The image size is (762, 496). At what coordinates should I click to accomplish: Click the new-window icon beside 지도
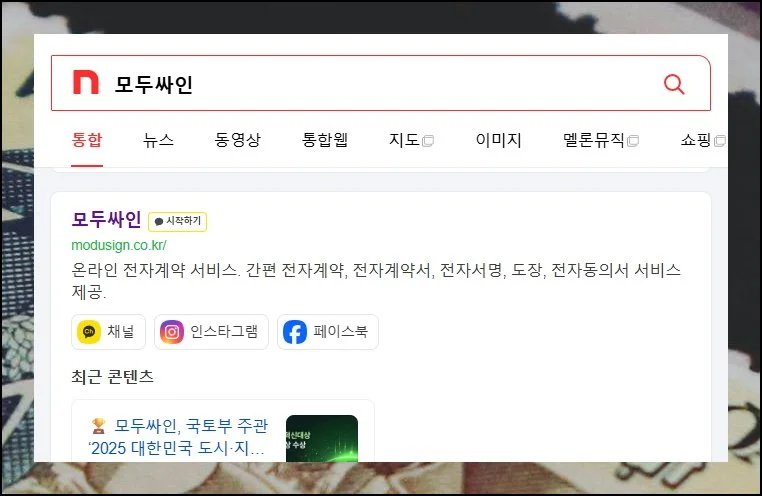click(x=428, y=141)
